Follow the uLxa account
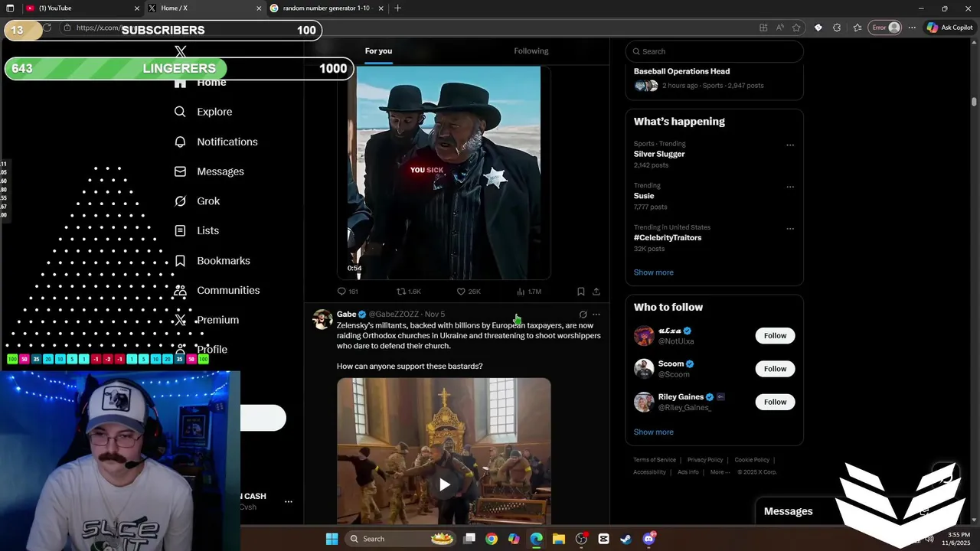The image size is (980, 551). 775,336
